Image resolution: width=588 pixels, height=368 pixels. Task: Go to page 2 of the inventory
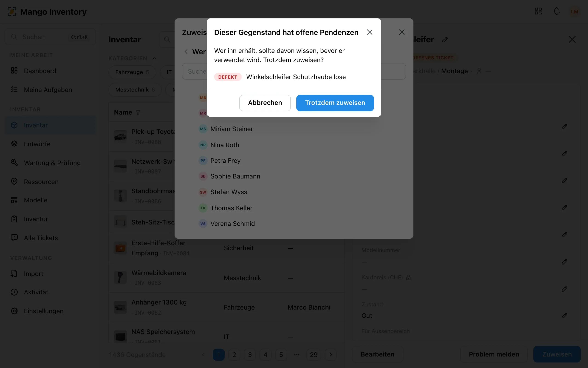234,355
